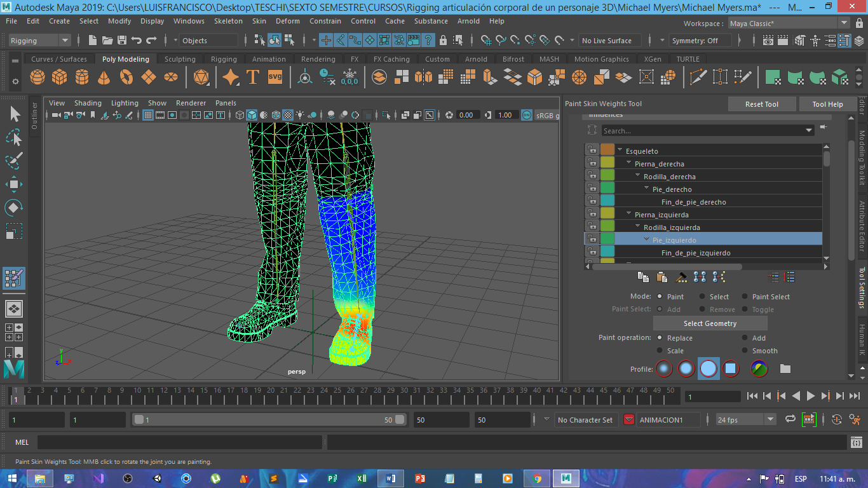The height and width of the screenshot is (488, 868).
Task: Open the Rigging menu set dropdown
Action: [39, 40]
